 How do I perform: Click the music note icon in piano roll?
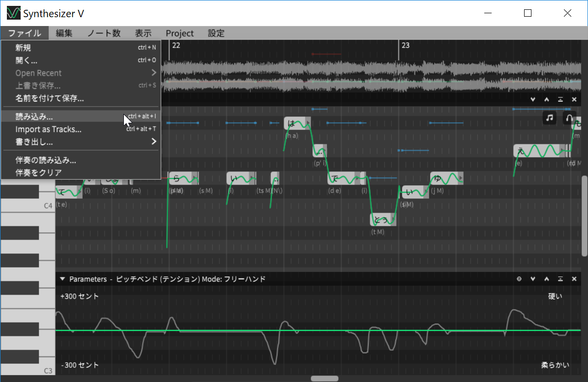549,118
